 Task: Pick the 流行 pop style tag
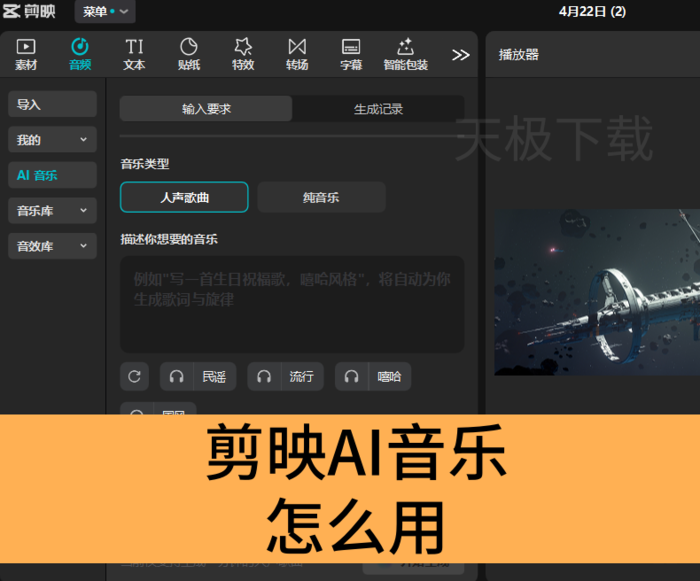[x=285, y=376]
